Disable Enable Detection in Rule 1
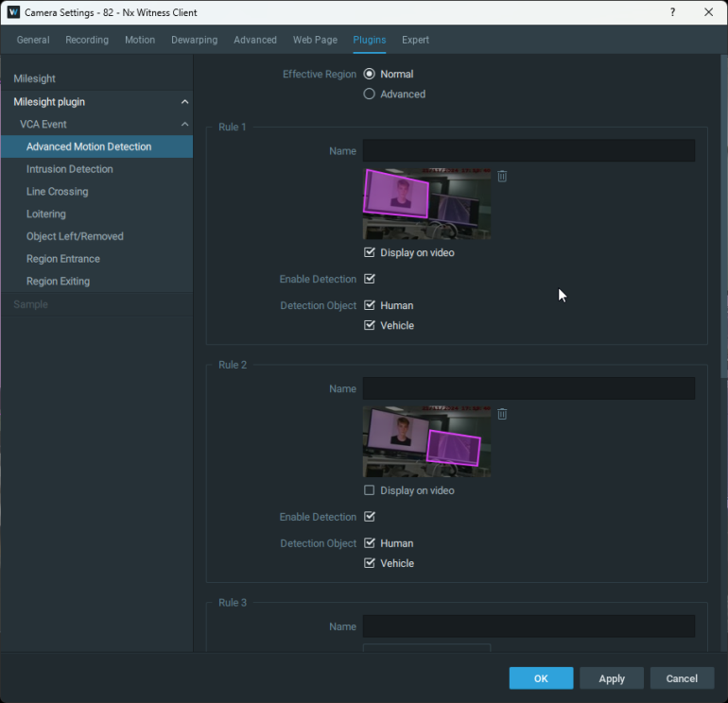 369,279
